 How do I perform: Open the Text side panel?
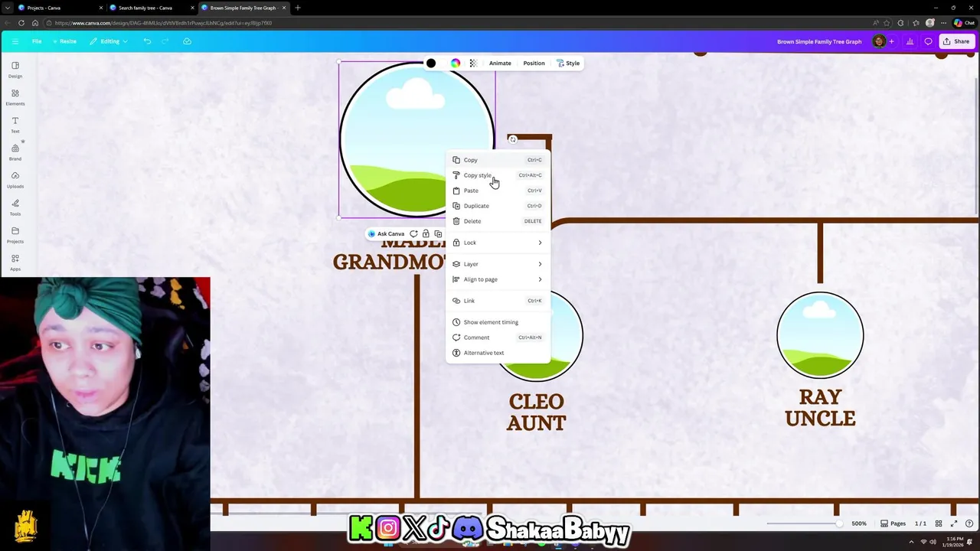coord(15,125)
